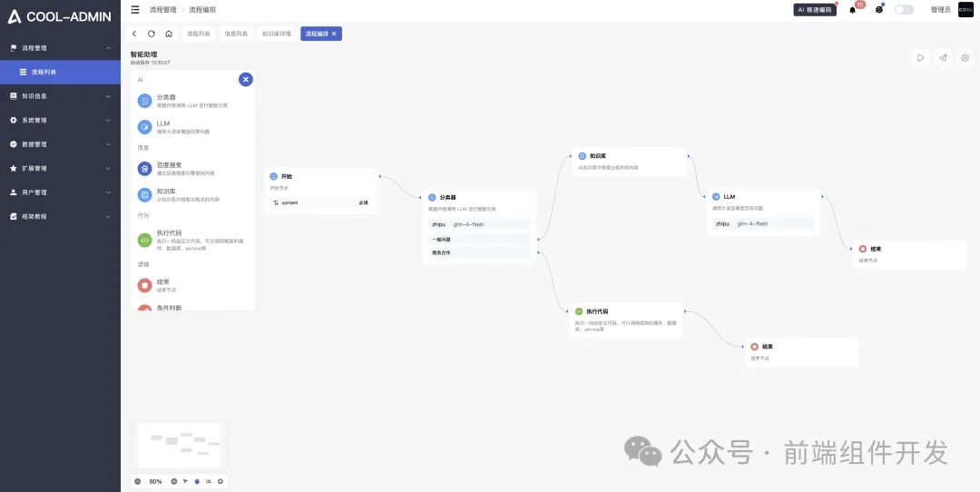Zoom out with the minus button
The image size is (980, 492).
coord(138,481)
